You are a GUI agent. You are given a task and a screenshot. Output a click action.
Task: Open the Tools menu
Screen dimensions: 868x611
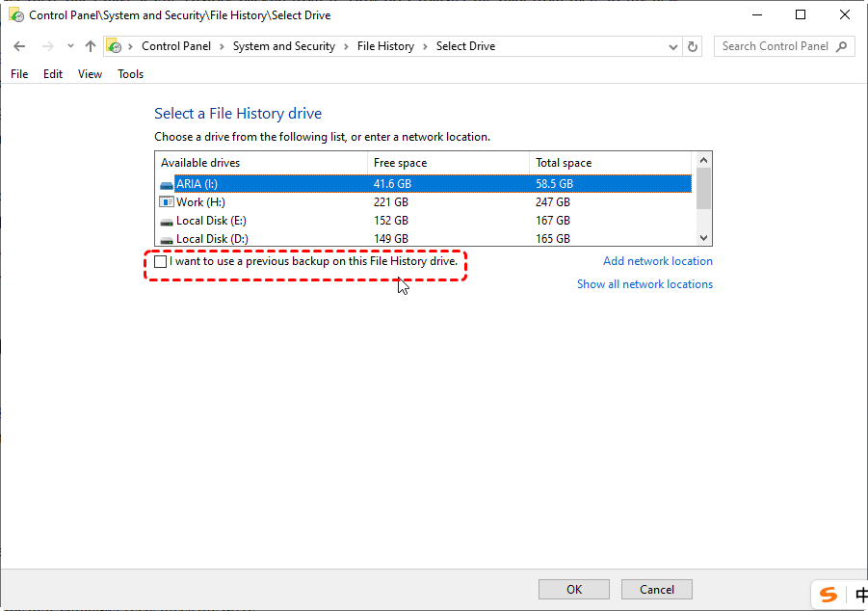point(130,74)
